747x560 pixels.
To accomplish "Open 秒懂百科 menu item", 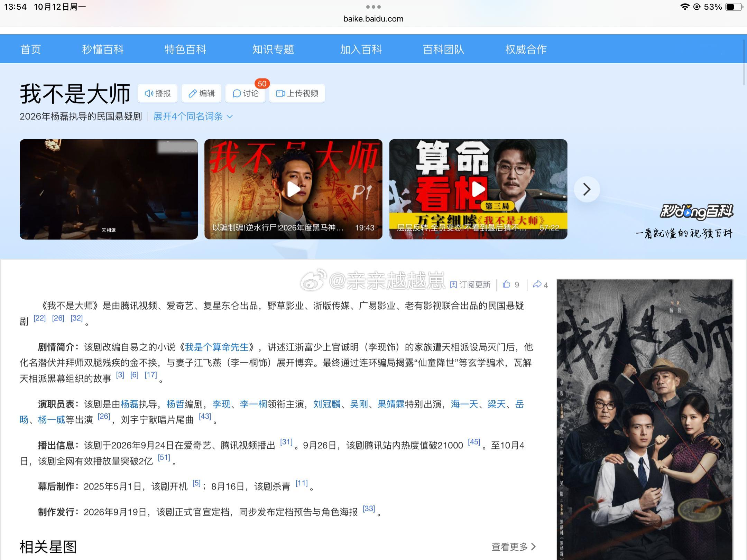I will (x=103, y=49).
